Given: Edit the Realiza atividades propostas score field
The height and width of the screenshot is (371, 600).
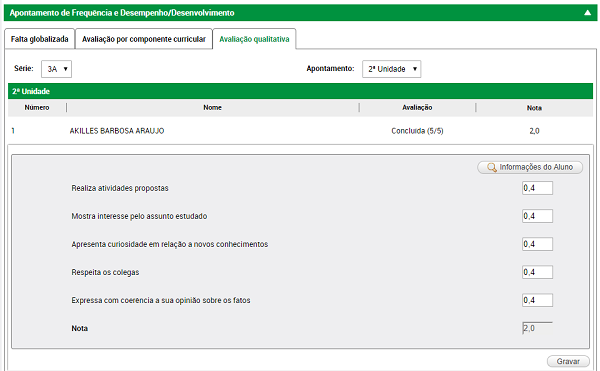Looking at the screenshot, I should (x=537, y=188).
